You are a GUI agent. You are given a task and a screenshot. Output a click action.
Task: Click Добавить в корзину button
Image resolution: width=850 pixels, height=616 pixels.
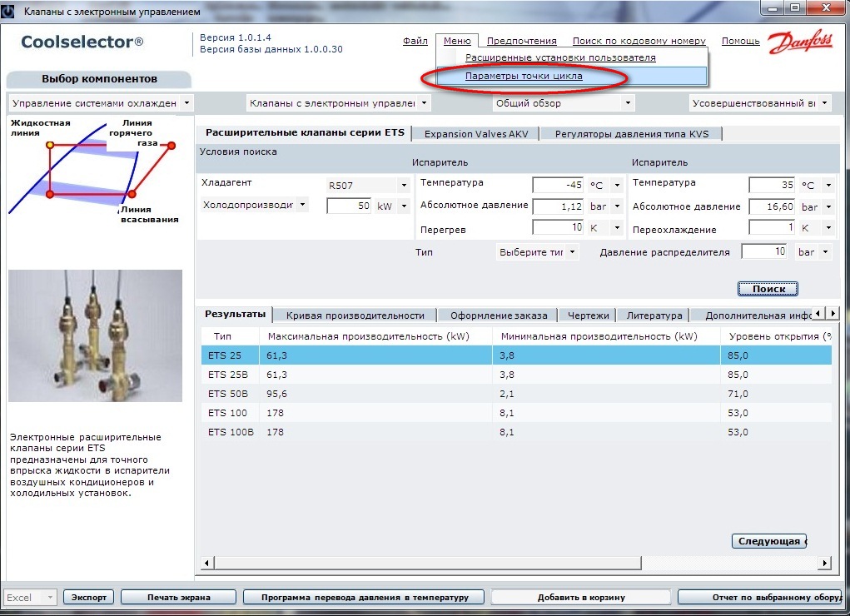(581, 597)
